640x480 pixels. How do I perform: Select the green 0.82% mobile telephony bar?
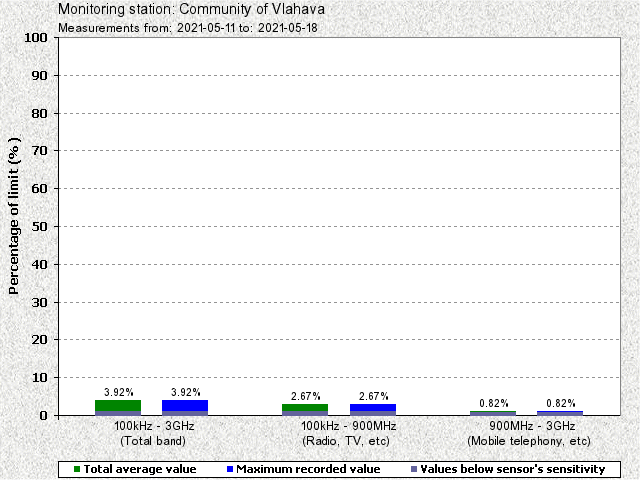[493, 413]
